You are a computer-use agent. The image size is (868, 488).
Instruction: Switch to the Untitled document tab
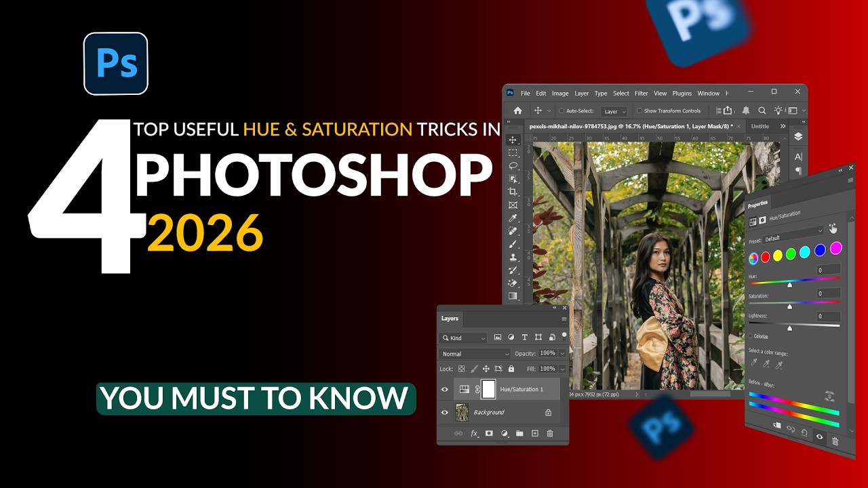point(760,126)
